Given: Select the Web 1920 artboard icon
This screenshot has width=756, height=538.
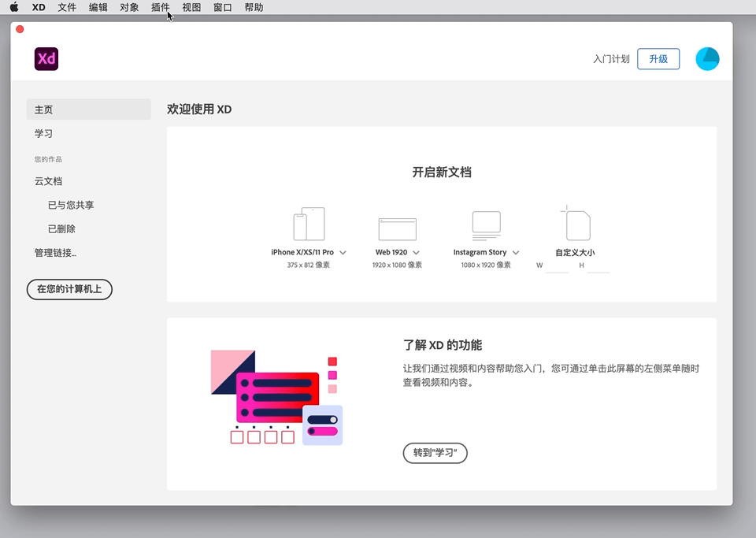Looking at the screenshot, I should coord(397,229).
